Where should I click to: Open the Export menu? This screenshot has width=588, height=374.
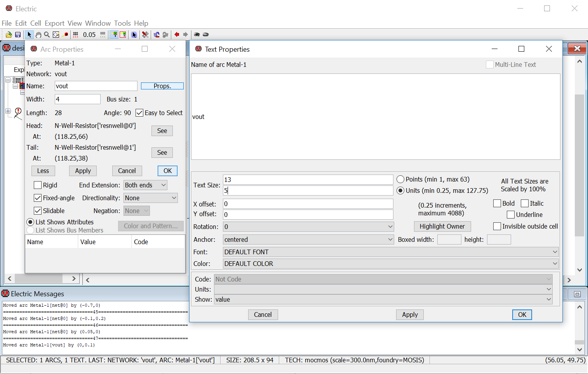(x=54, y=23)
